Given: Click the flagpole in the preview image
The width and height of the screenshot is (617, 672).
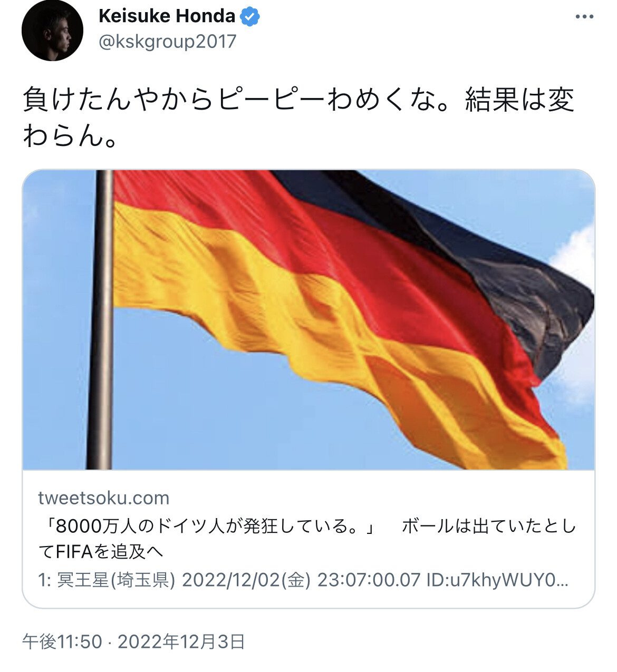Looking at the screenshot, I should point(101,320).
